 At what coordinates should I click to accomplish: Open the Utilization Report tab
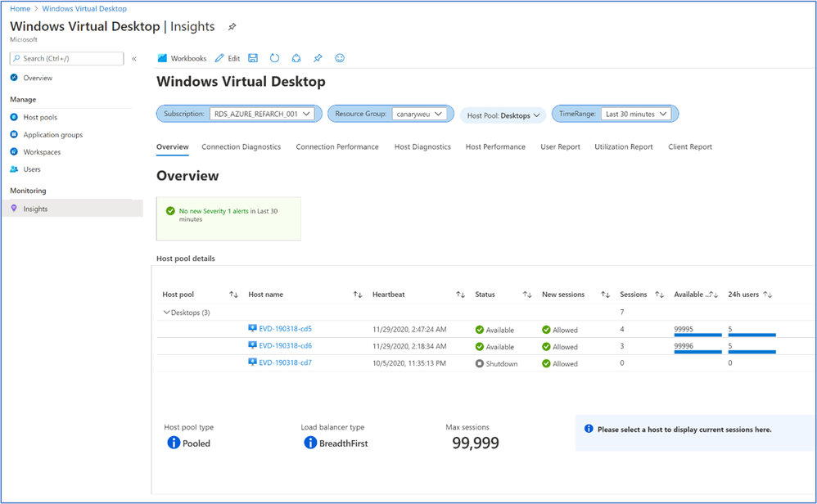pyautogui.click(x=624, y=146)
